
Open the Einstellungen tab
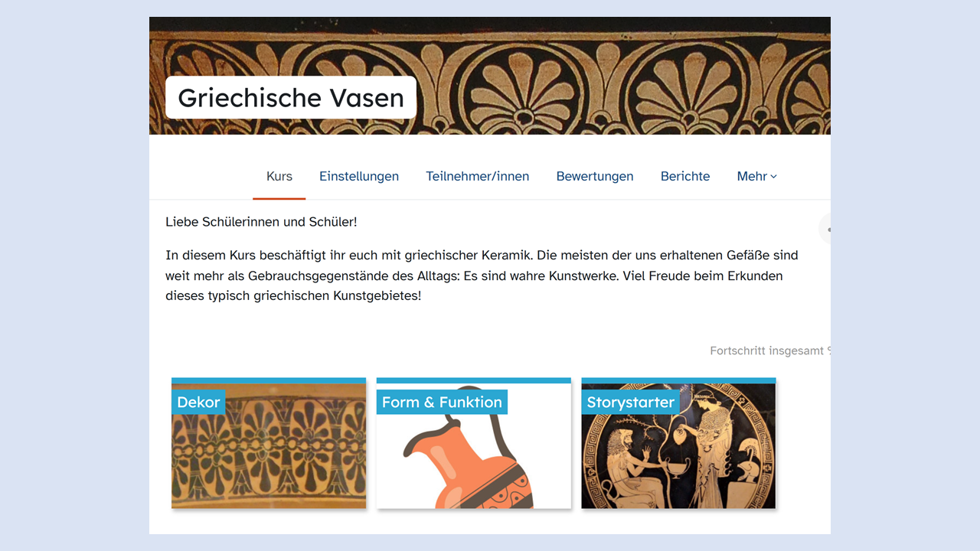[x=359, y=176]
